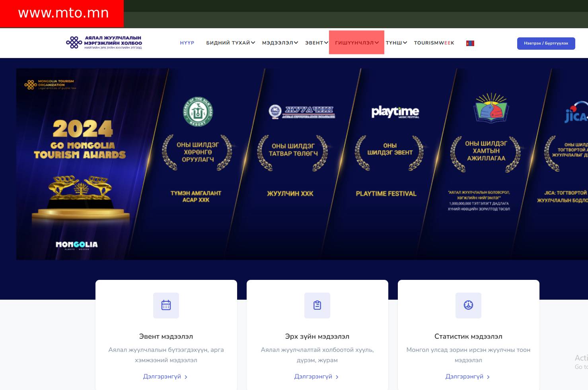588x390 pixels.
Task: Click the ОНЫ ШИЛДЭГ ТАТВАР ТӨЛӨГЧ award title
Action: point(293,149)
